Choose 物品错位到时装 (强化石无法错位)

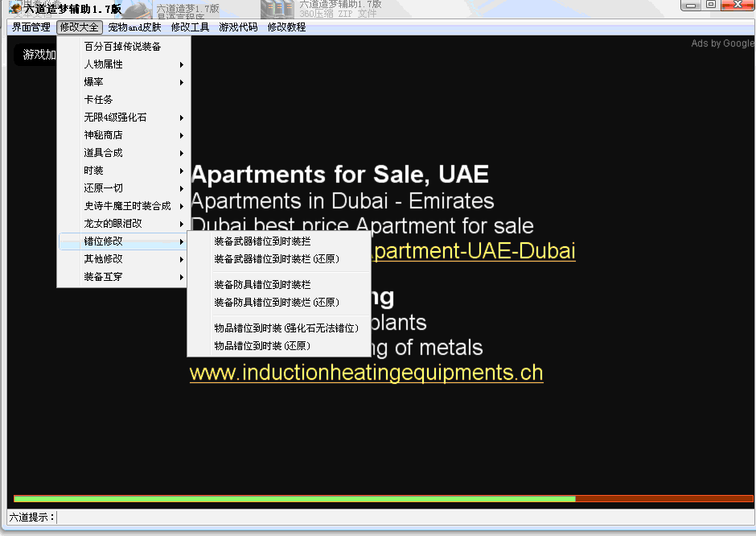tap(279, 328)
